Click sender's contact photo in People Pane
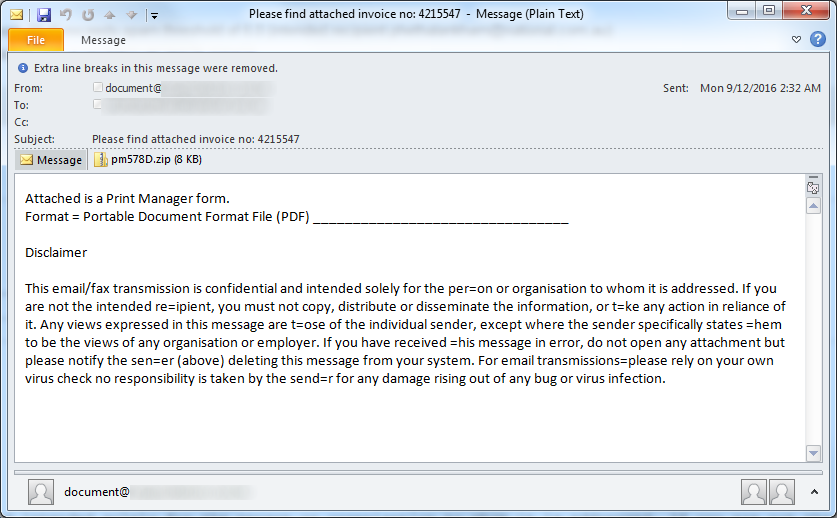The width and height of the screenshot is (837, 518). [41, 492]
